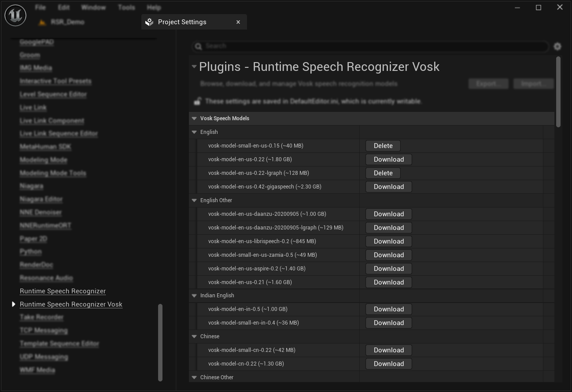The width and height of the screenshot is (572, 392).
Task: Open the Window menu
Action: click(x=93, y=7)
